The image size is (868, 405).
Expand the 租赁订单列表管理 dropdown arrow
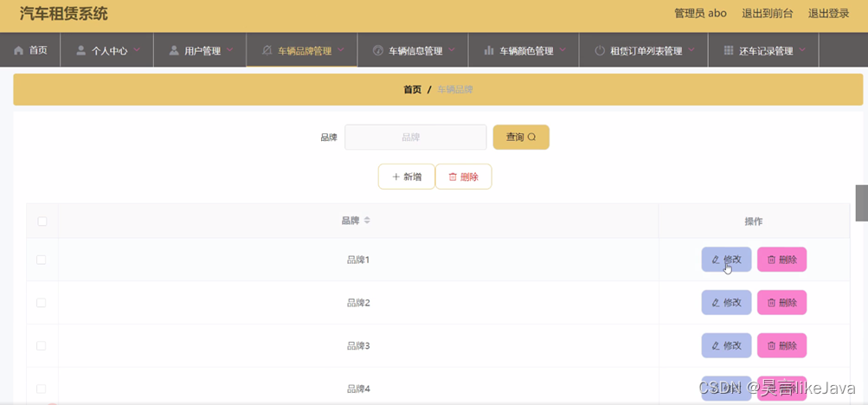click(x=691, y=50)
